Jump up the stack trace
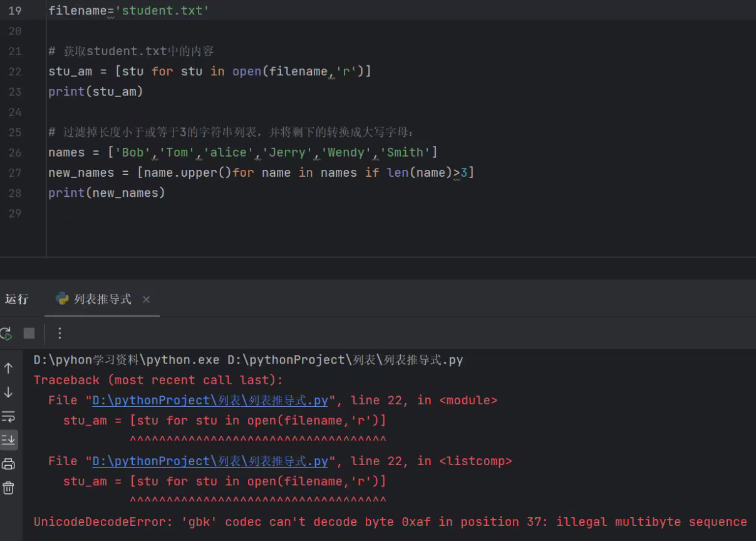Screen dimensions: 756x541 (9, 368)
